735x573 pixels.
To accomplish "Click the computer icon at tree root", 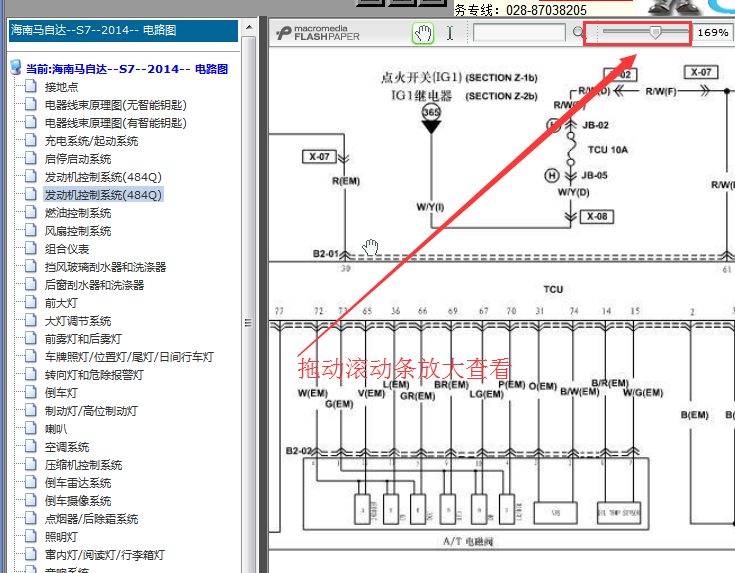I will [x=16, y=68].
